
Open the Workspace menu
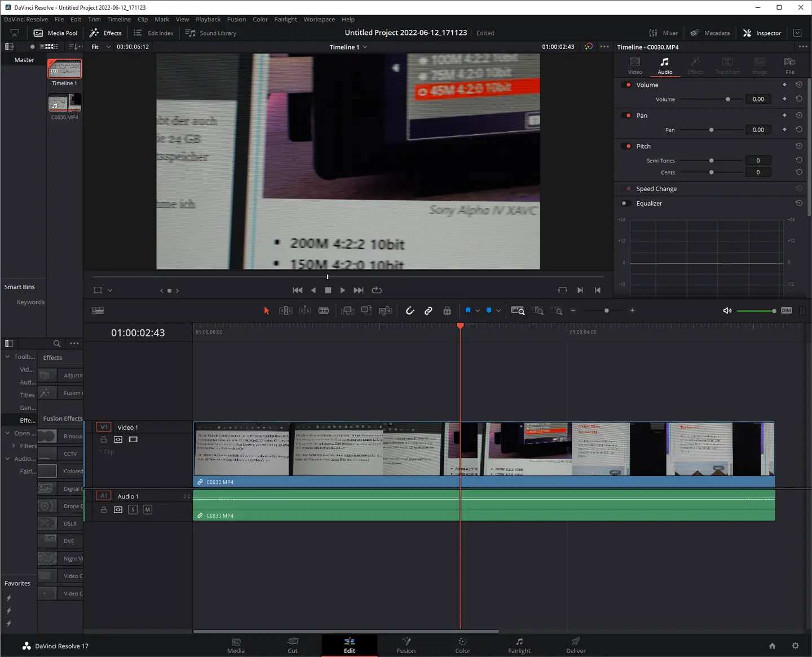click(x=319, y=19)
